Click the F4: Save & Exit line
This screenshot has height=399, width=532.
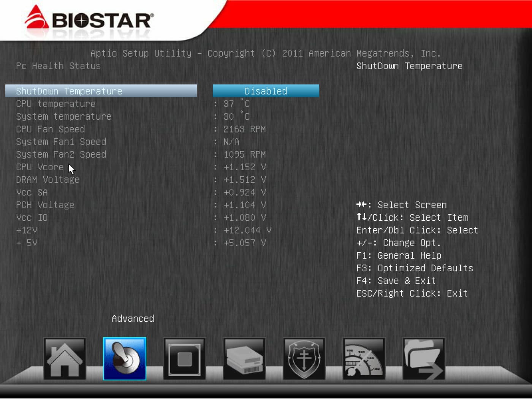click(396, 281)
